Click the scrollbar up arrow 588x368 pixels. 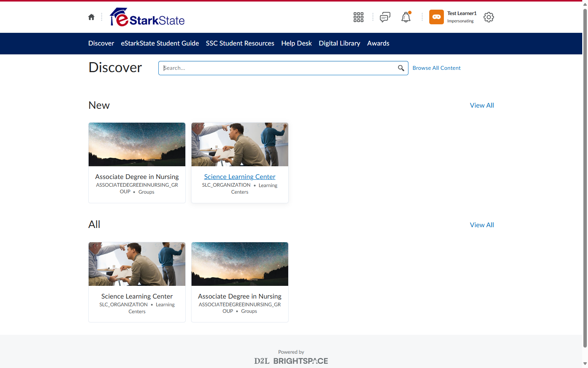pos(585,4)
